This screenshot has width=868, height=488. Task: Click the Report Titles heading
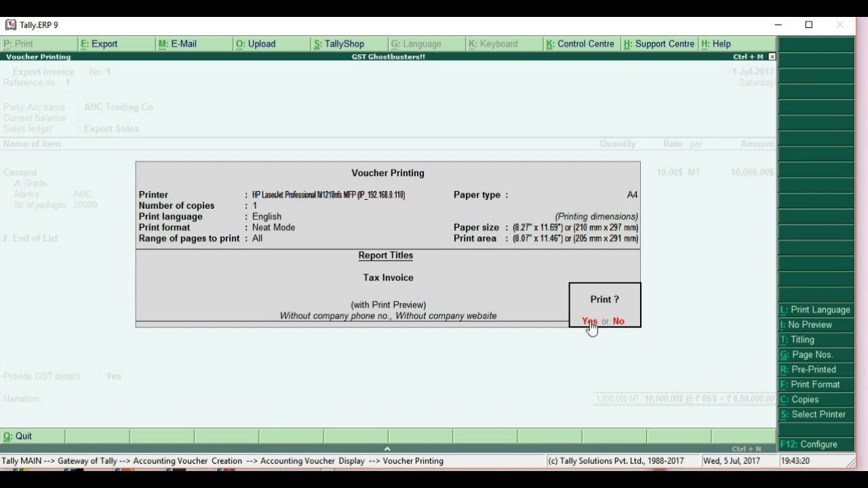[x=386, y=256]
